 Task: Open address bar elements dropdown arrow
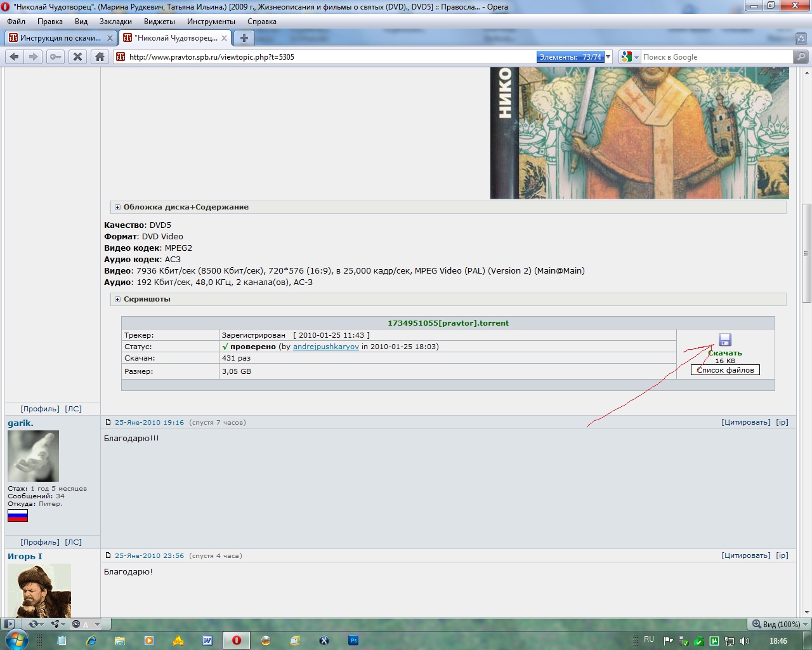608,56
